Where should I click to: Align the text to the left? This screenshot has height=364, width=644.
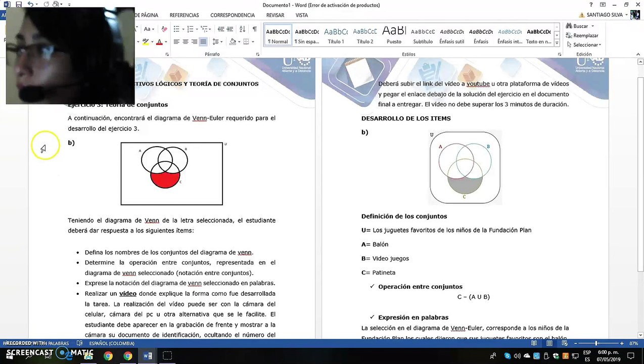click(x=176, y=41)
